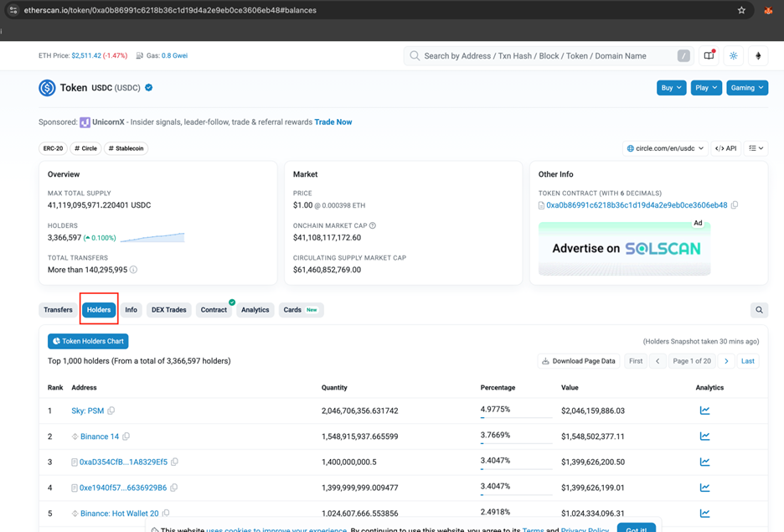Click the Token Holders Chart button

click(88, 341)
